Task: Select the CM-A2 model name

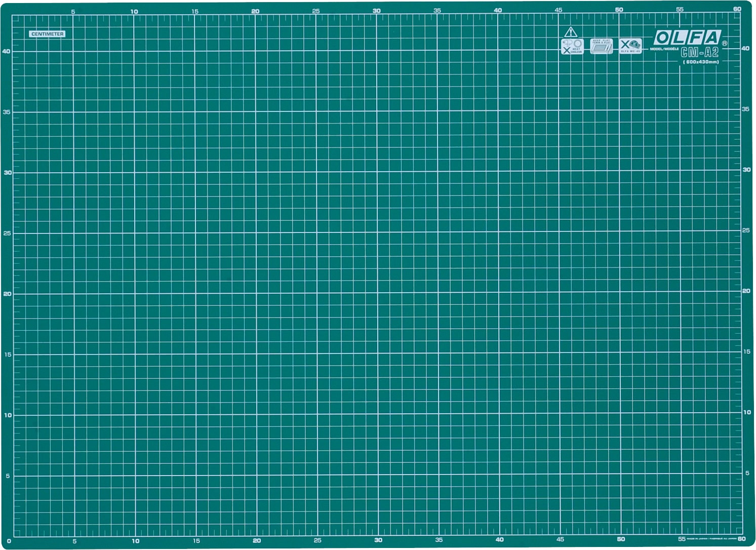Action: point(700,52)
